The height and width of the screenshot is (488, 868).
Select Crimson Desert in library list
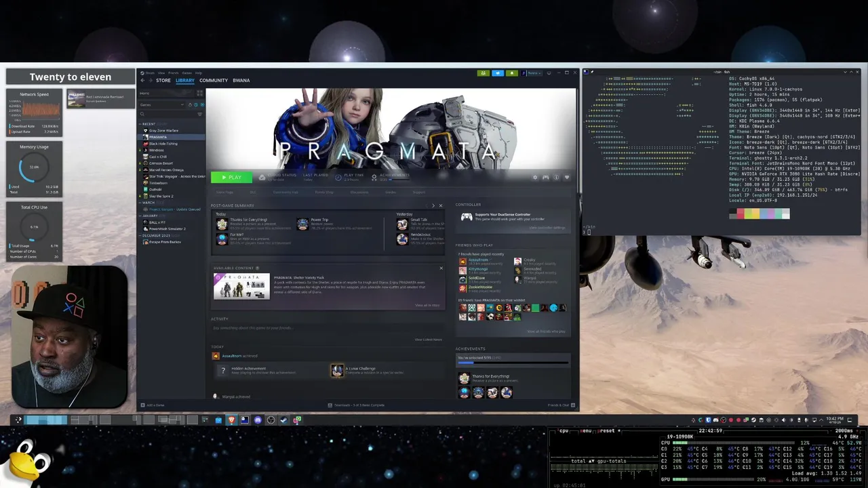[x=161, y=163]
